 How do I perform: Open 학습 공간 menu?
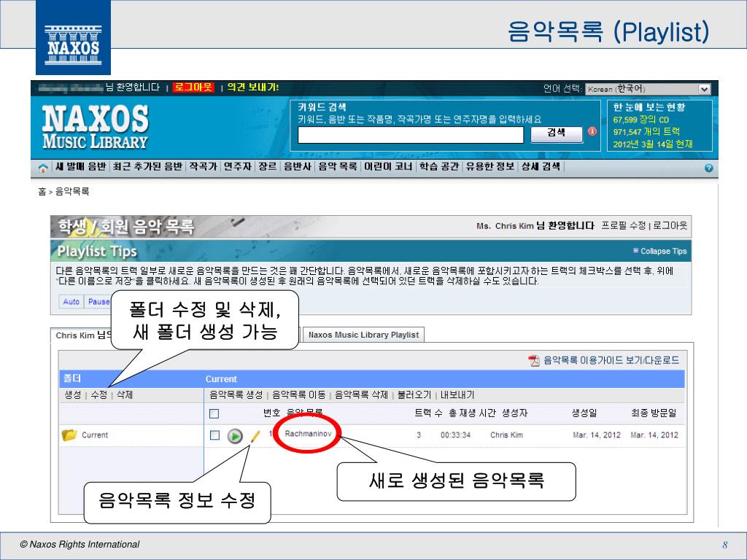pos(438,166)
